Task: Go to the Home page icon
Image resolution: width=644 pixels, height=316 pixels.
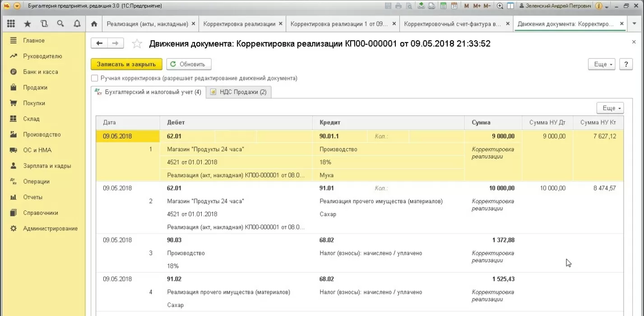Action: [94, 24]
